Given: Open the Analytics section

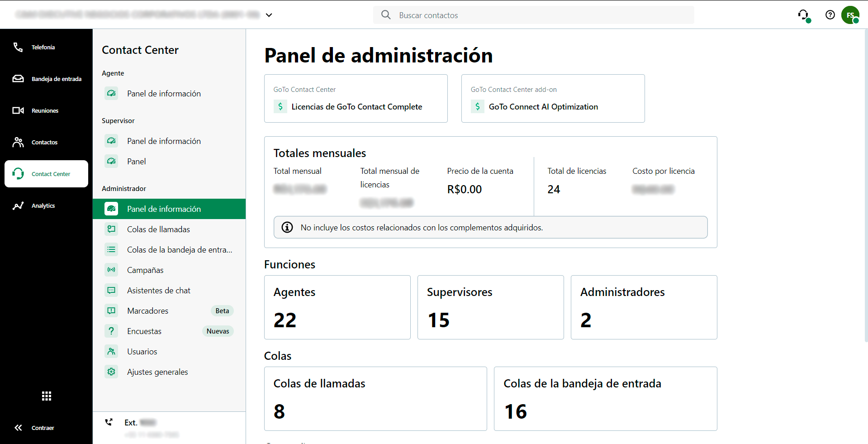Looking at the screenshot, I should 43,205.
